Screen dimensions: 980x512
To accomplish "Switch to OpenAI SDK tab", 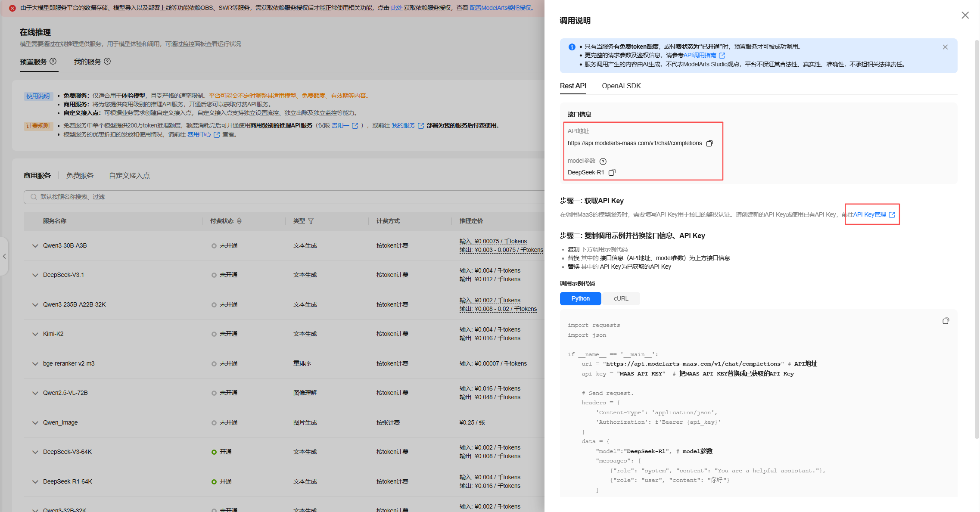I will point(621,86).
